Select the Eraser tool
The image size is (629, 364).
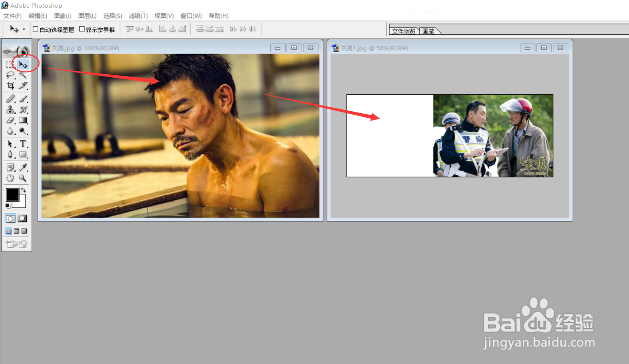[10, 120]
